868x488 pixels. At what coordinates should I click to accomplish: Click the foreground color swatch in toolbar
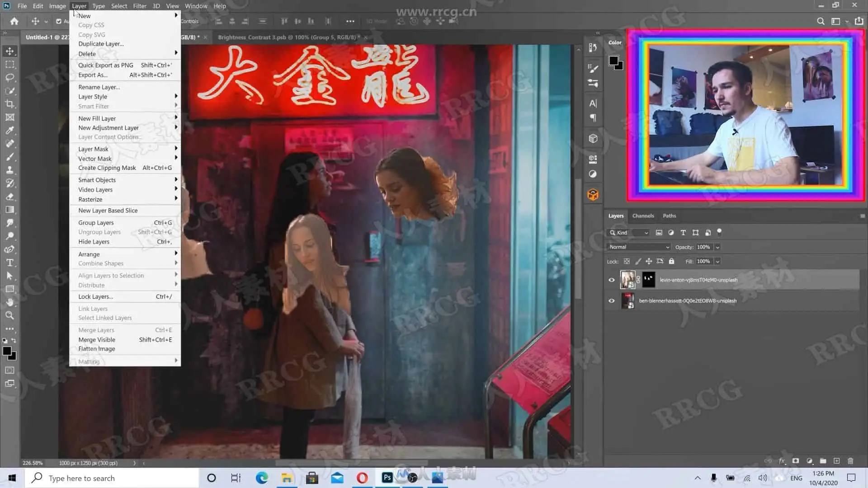click(7, 351)
